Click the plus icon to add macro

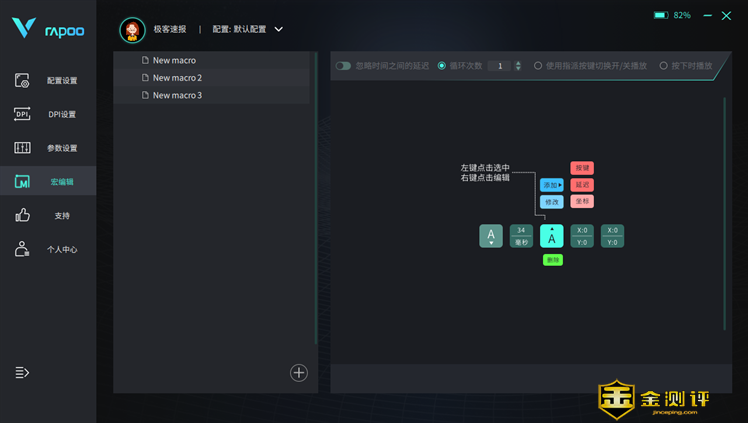(x=298, y=373)
